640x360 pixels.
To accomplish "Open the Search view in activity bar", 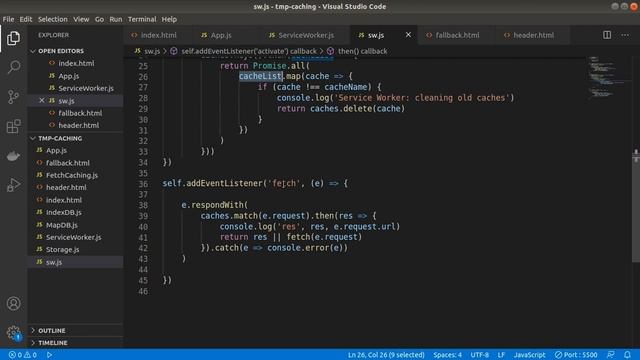I will (13, 67).
